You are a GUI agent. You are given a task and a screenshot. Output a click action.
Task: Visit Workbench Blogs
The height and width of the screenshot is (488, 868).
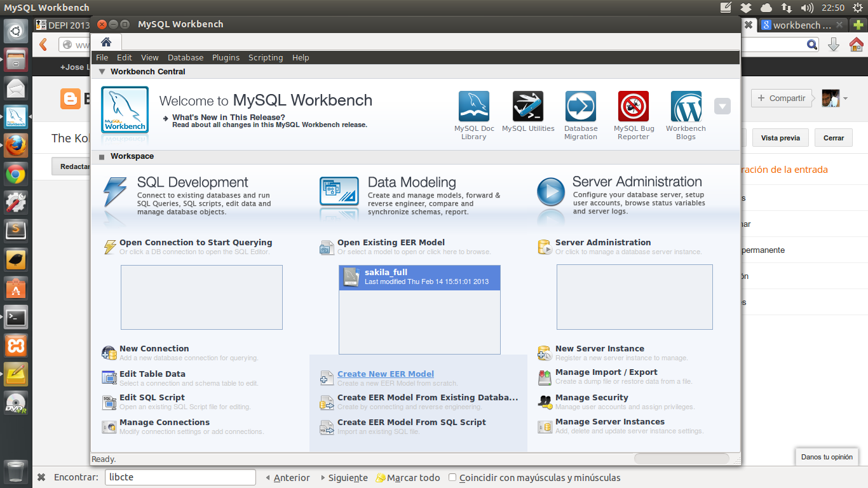685,105
